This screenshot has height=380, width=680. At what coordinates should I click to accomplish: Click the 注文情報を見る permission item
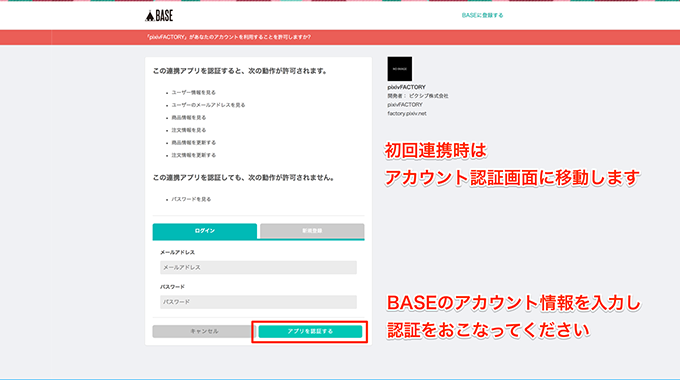(189, 130)
